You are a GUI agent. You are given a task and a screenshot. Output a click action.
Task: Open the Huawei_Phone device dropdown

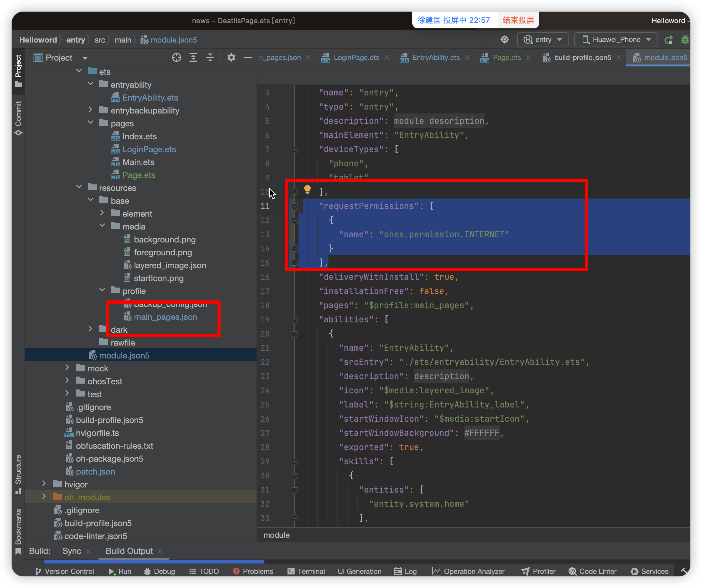[616, 39]
